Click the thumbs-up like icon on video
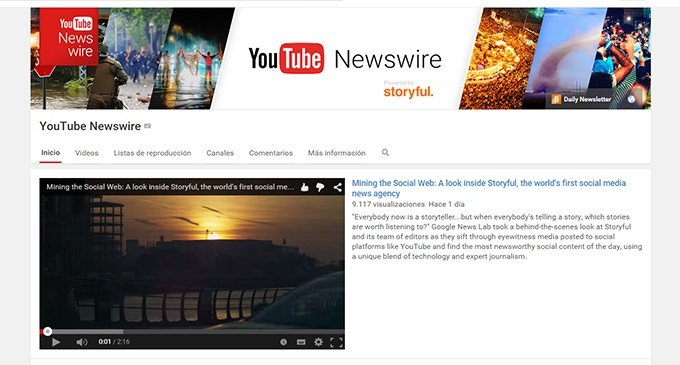The image size is (680, 365). click(x=305, y=187)
